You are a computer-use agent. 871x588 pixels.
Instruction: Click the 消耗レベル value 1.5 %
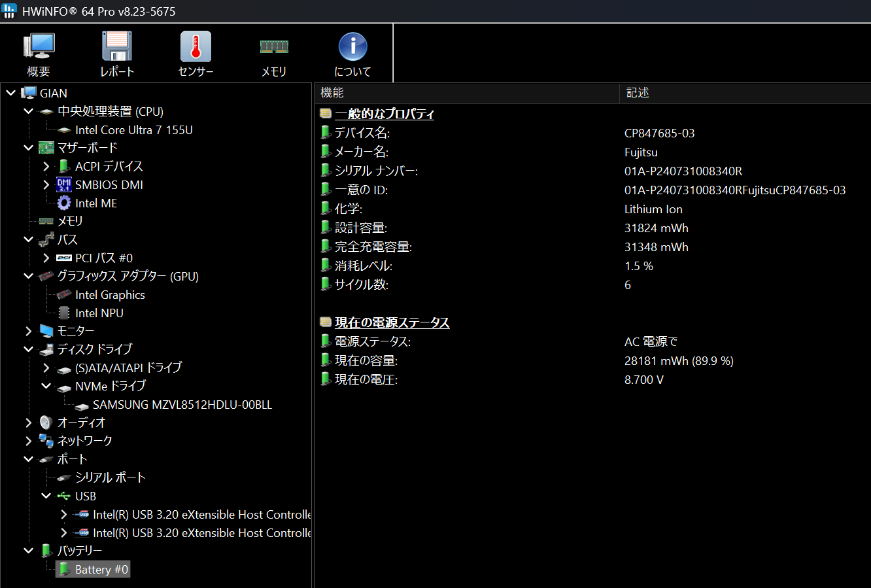[639, 266]
